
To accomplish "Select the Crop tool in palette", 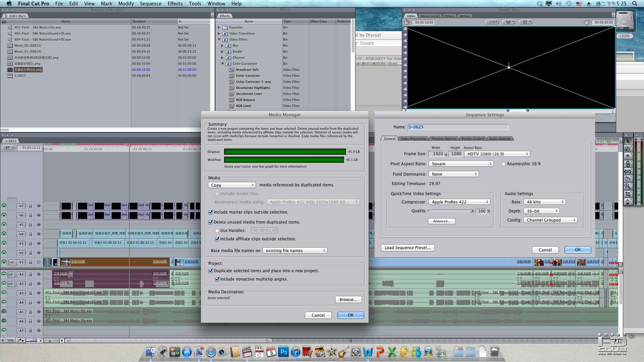I will [x=628, y=194].
